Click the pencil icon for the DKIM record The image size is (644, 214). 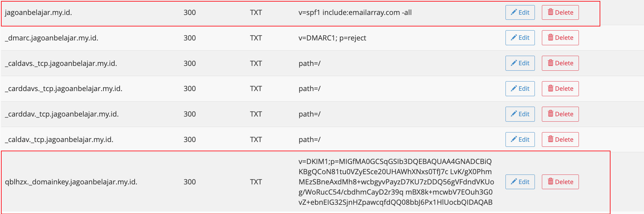[514, 182]
